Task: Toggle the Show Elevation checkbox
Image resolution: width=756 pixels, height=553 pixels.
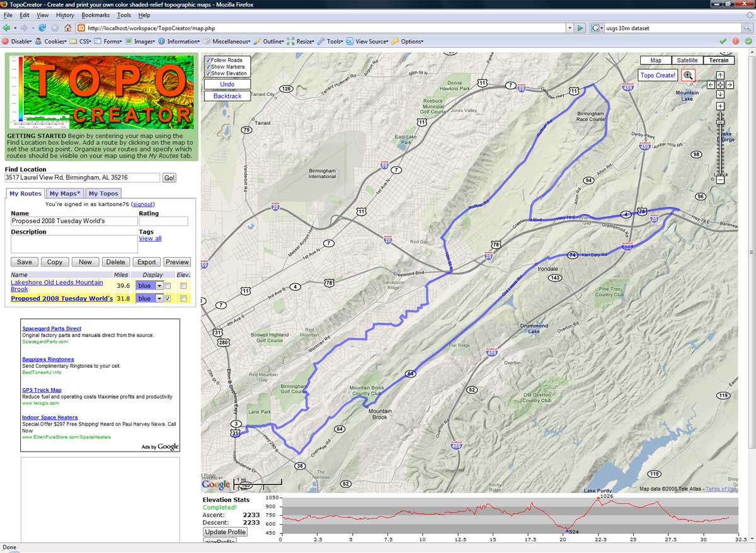Action: point(208,74)
